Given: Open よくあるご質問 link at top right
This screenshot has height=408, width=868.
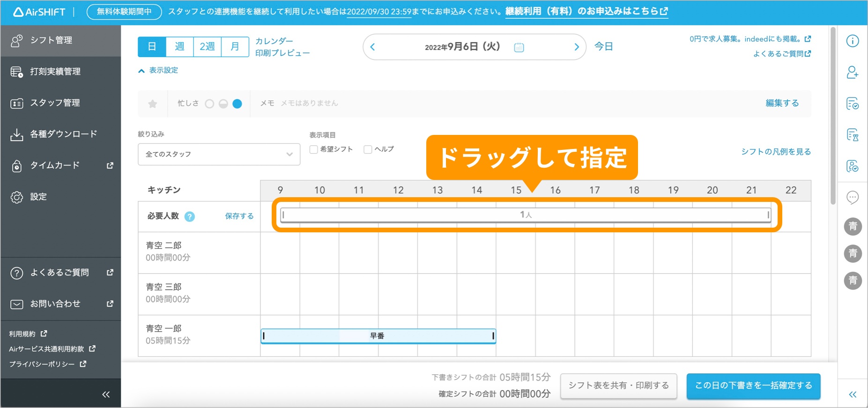Looking at the screenshot, I should click(x=782, y=54).
